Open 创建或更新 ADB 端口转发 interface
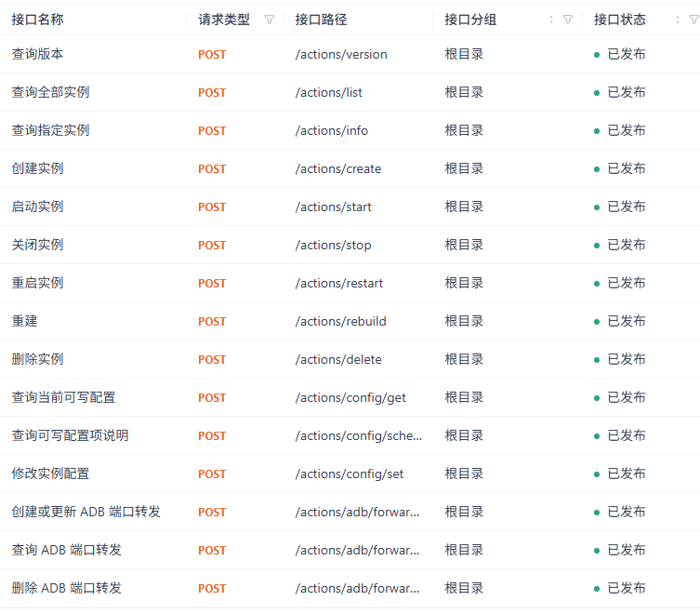700x614 pixels. pos(86,512)
